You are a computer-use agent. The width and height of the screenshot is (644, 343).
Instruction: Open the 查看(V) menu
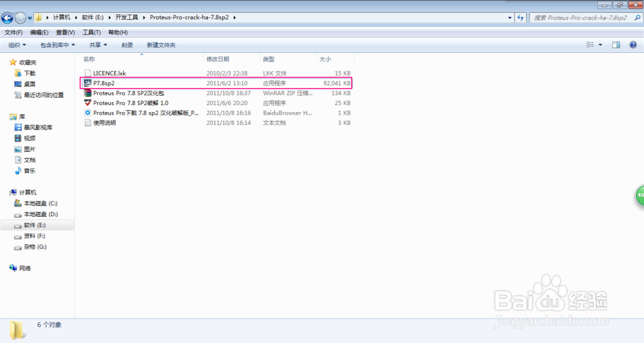coord(65,32)
